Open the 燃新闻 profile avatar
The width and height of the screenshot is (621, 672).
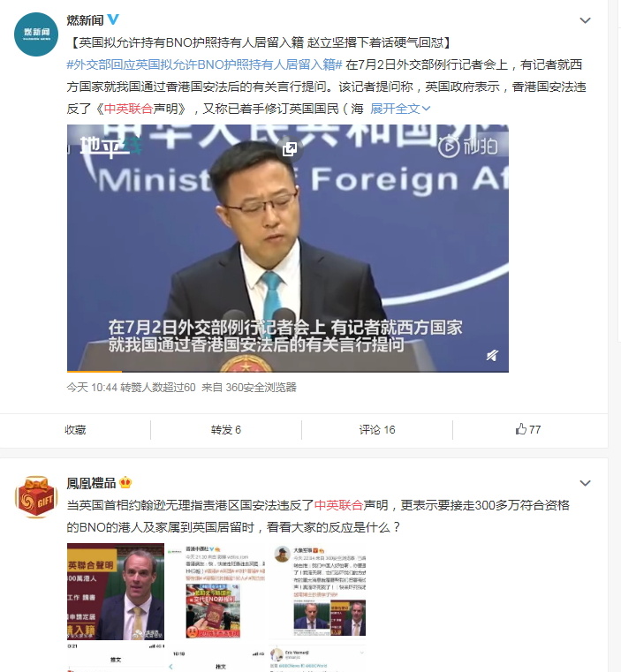click(36, 34)
